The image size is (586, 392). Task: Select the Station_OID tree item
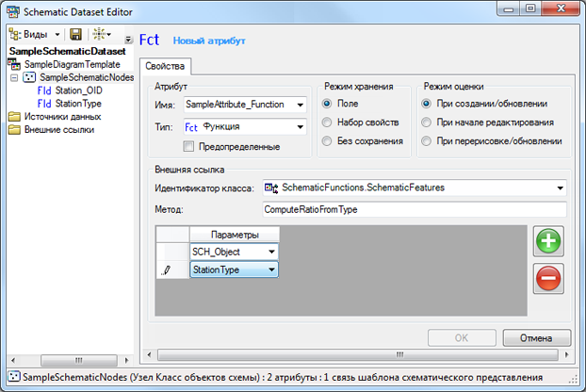point(78,90)
